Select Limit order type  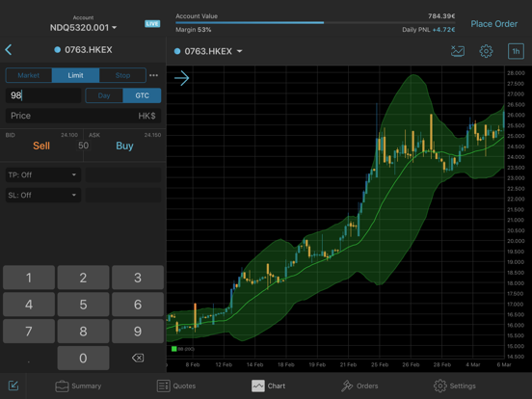pos(75,75)
